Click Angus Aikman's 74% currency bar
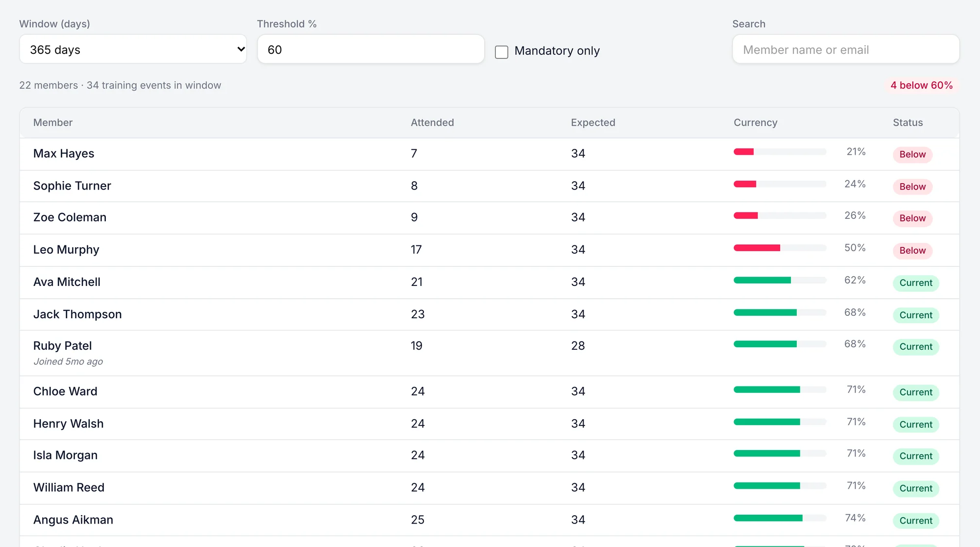The height and width of the screenshot is (547, 980). pos(780,518)
